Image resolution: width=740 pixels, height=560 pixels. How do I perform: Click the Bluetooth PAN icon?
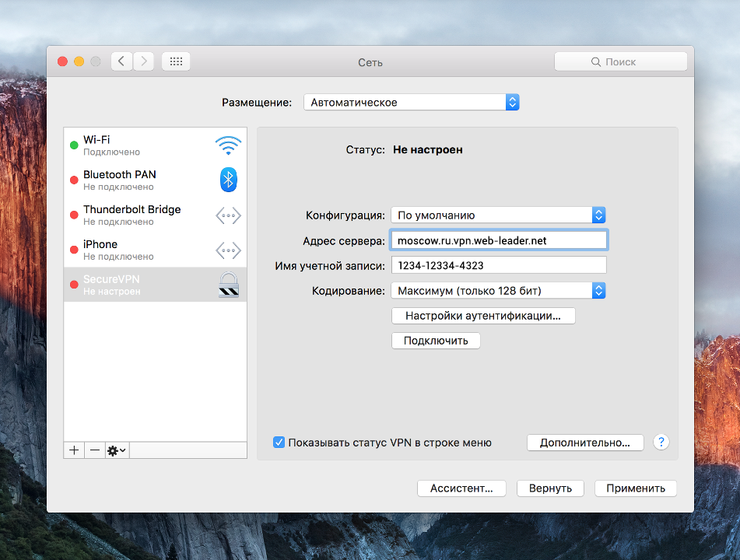click(x=228, y=180)
